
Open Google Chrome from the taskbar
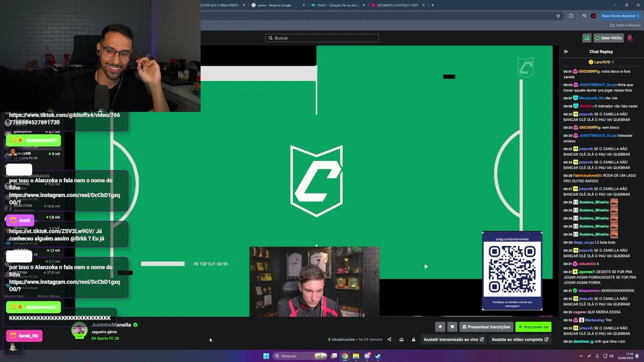(x=345, y=356)
